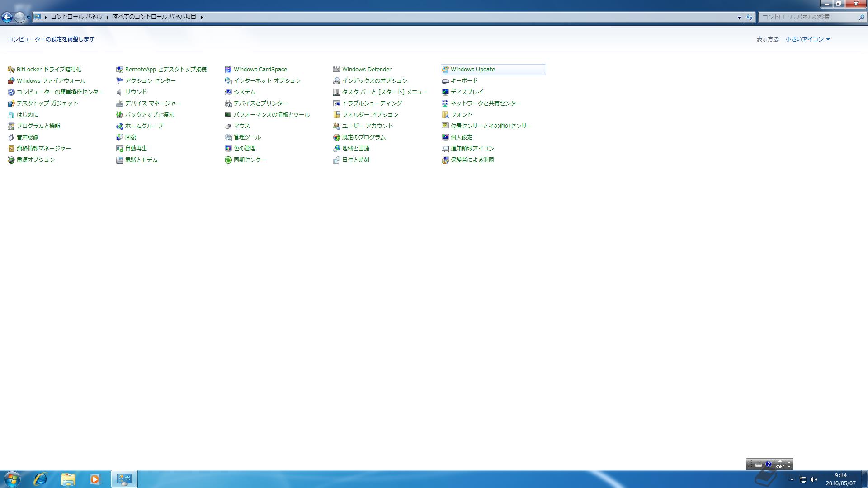Launch Windows Media Player from taskbar
The width and height of the screenshot is (868, 488).
coord(95,479)
